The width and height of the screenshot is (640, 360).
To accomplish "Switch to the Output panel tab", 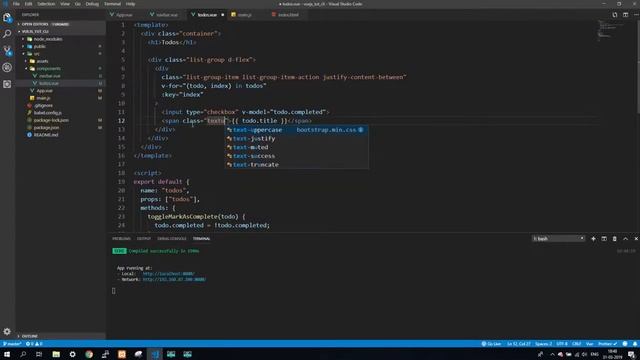I will (x=144, y=238).
